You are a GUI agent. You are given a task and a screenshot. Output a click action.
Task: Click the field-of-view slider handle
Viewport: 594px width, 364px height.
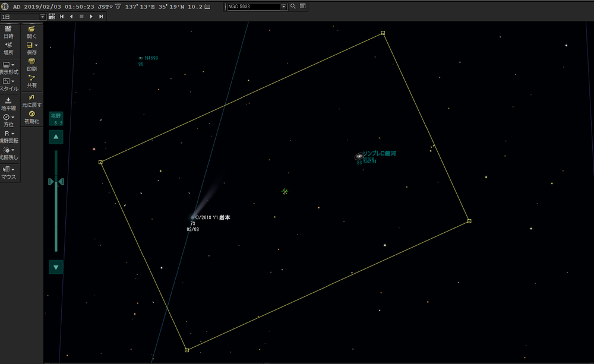pos(56,182)
